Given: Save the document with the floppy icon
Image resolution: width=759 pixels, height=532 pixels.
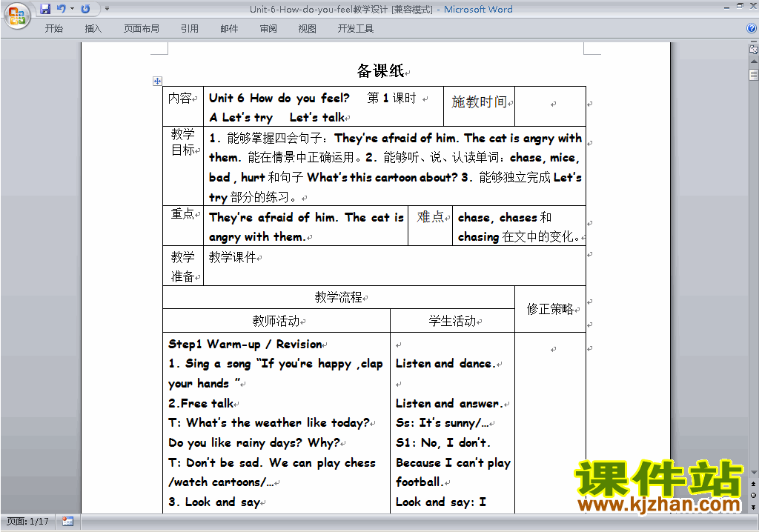Looking at the screenshot, I should 45,9.
